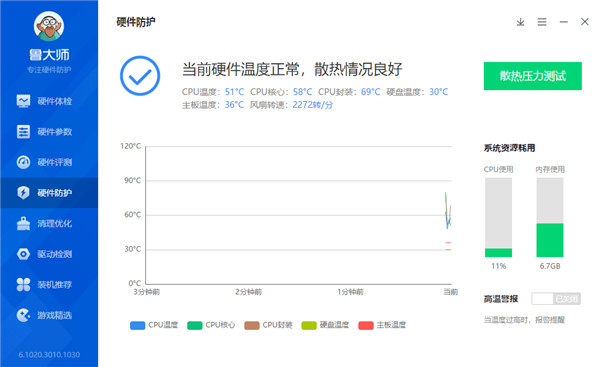Toggle blue CPU温度 legend swatch
Image resolution: width=600 pixels, height=367 pixels.
click(137, 325)
